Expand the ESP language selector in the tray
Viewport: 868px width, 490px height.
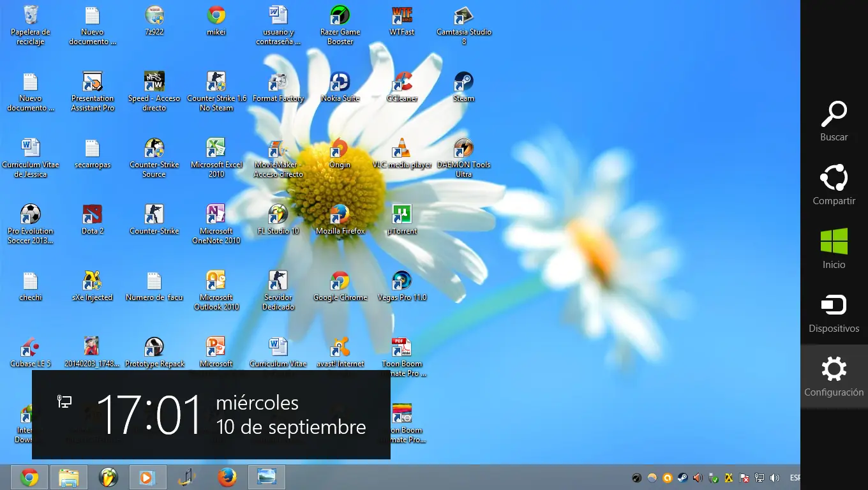(795, 477)
